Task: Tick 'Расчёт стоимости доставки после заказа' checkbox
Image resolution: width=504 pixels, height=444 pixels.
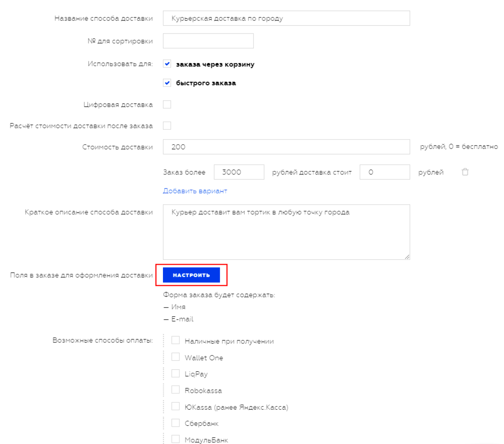Action: coord(167,126)
